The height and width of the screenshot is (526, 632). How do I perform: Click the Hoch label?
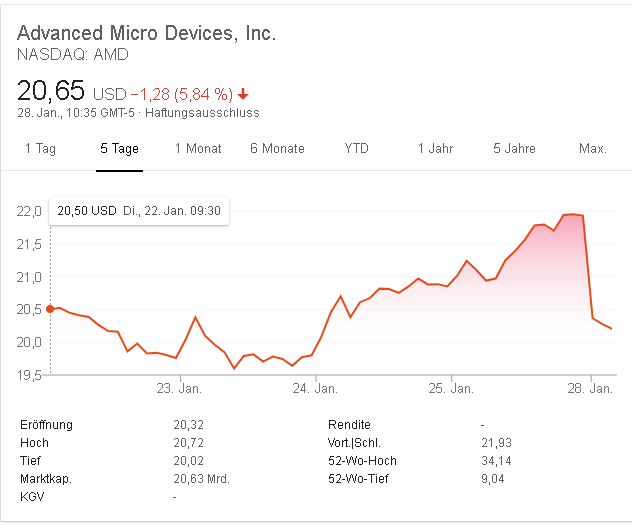34,443
